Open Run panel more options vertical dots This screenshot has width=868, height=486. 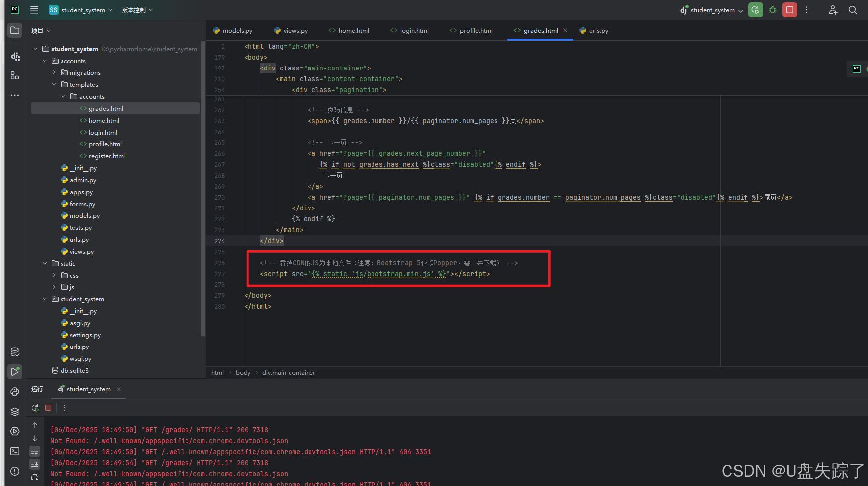pos(64,408)
